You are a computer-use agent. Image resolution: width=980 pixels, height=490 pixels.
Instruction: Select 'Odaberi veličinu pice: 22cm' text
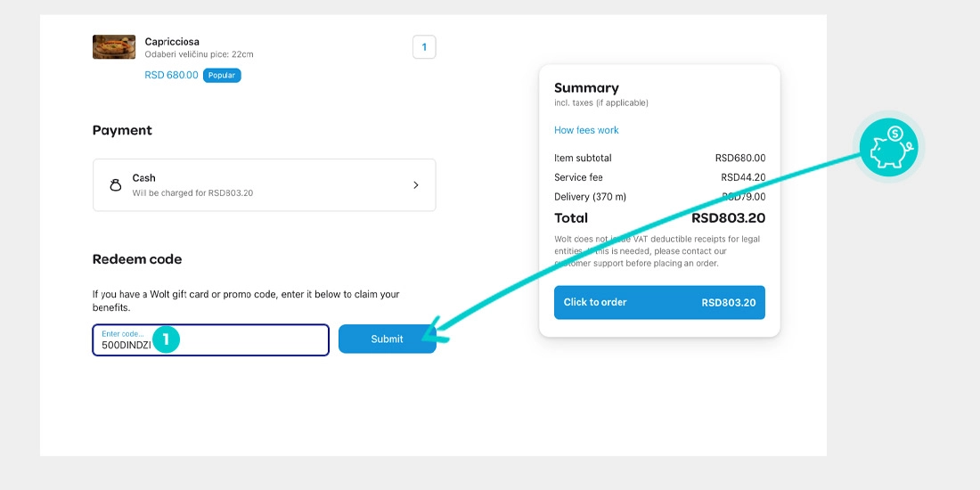199,54
